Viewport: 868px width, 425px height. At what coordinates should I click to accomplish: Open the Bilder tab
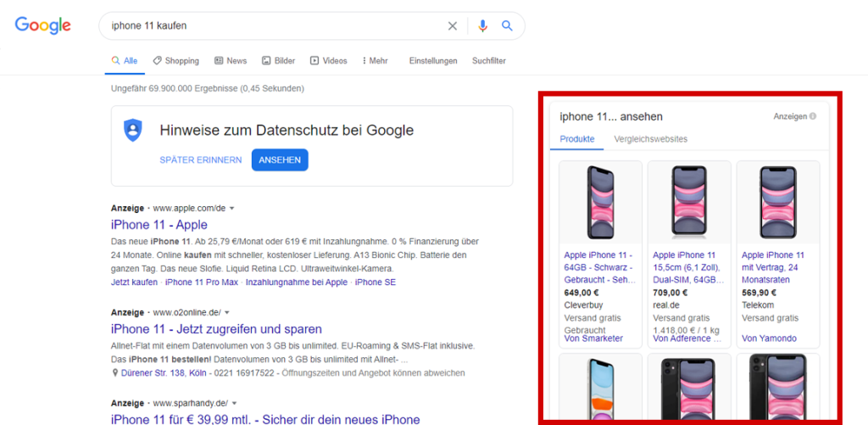pyautogui.click(x=278, y=61)
